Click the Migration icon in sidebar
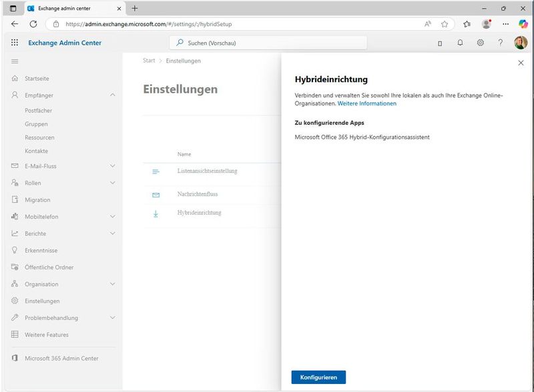Viewport: 534px width, 392px height. click(15, 199)
